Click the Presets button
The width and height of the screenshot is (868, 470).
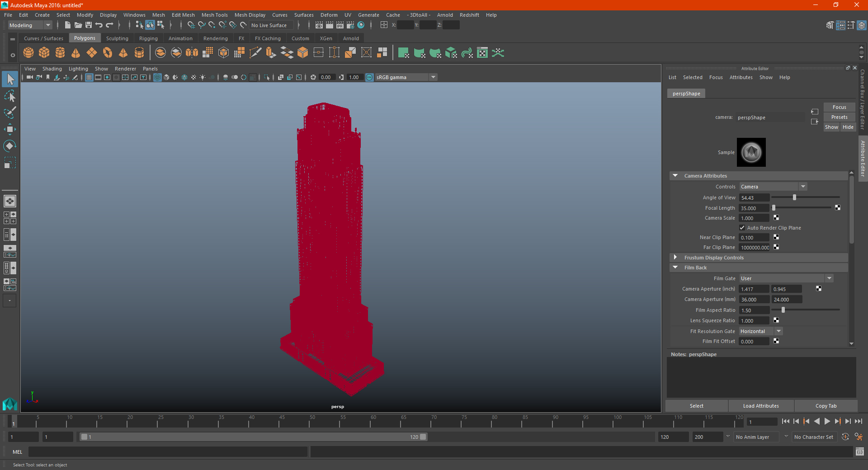pyautogui.click(x=839, y=117)
